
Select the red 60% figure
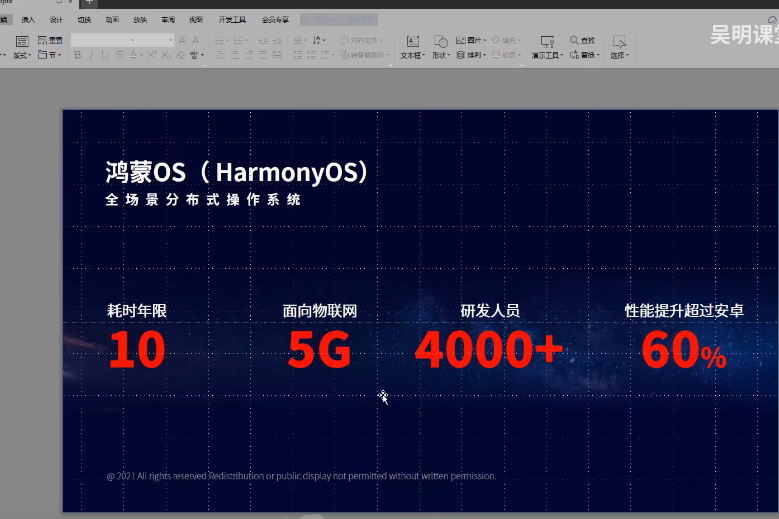point(684,350)
